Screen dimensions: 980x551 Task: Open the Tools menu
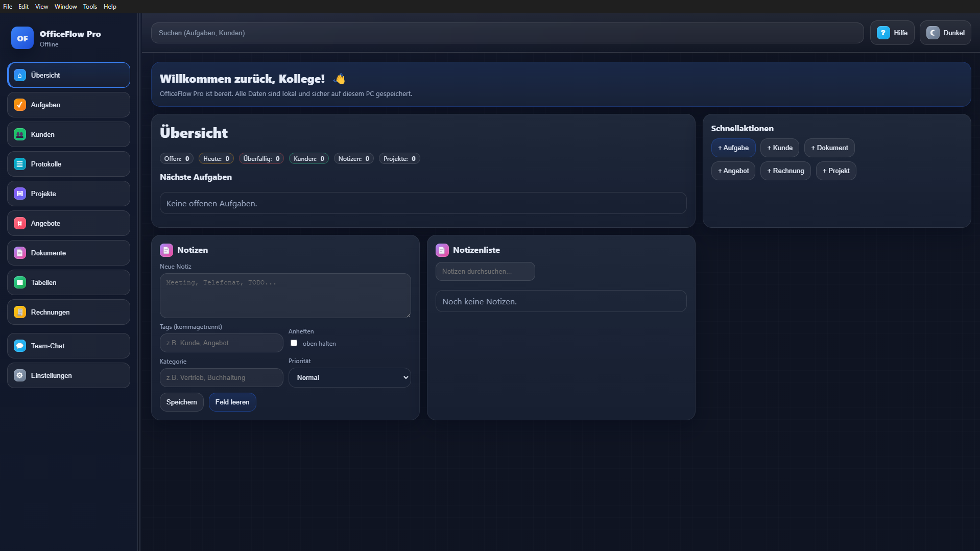[x=90, y=7]
